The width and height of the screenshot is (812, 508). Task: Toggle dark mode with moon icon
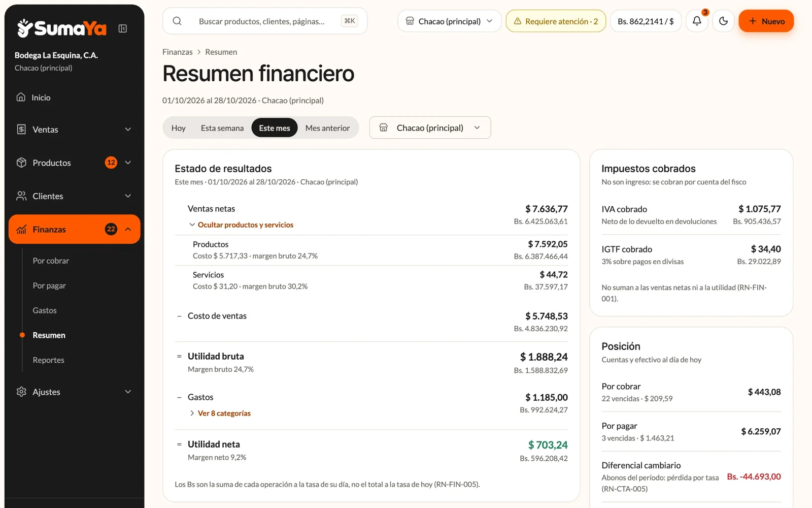click(x=724, y=21)
